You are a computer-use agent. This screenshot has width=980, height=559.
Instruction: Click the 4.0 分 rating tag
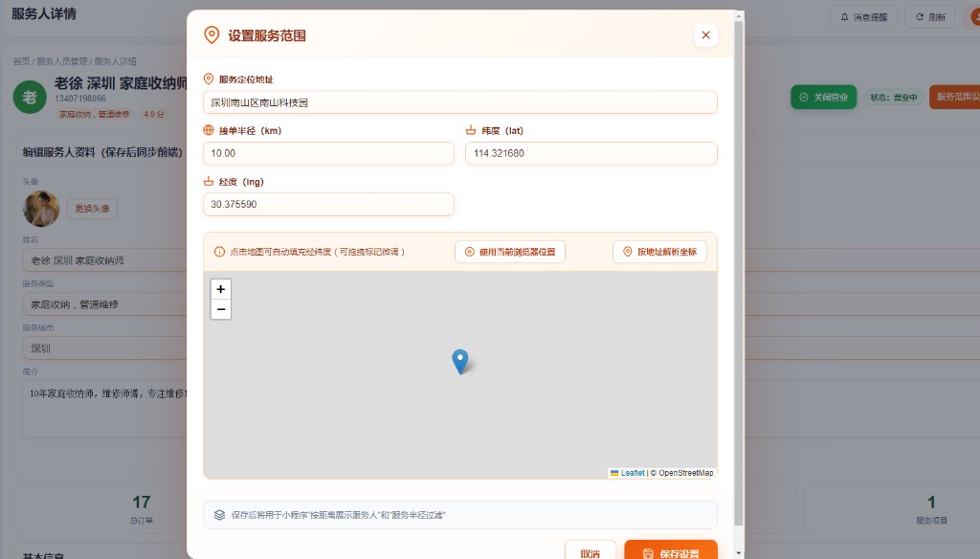pos(153,115)
